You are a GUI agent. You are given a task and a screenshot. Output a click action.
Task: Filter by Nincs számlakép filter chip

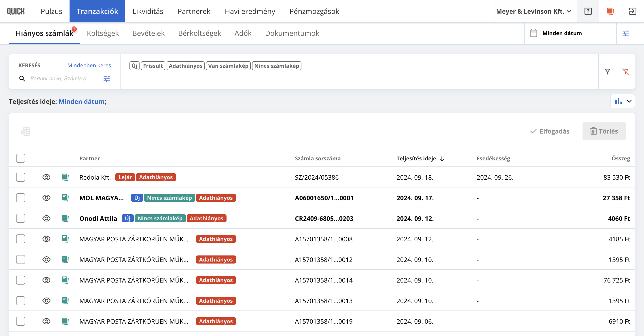277,66
